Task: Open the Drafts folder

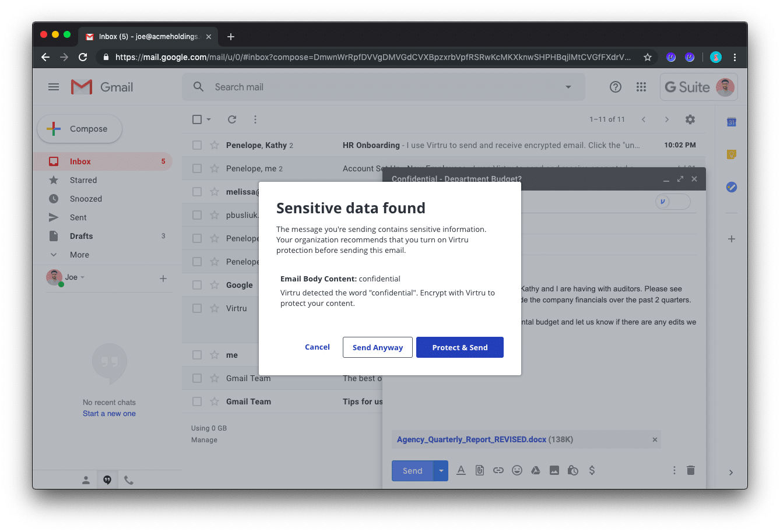Action: (82, 235)
